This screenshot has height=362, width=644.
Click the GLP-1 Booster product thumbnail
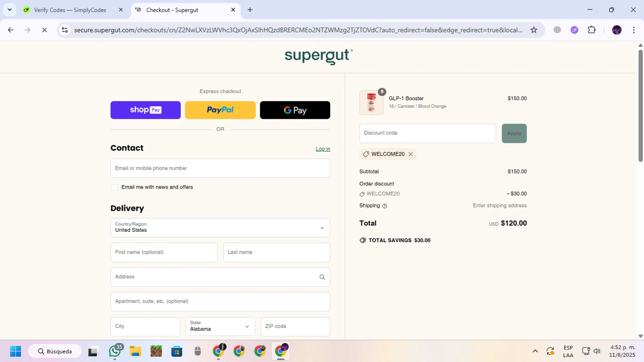point(371,103)
